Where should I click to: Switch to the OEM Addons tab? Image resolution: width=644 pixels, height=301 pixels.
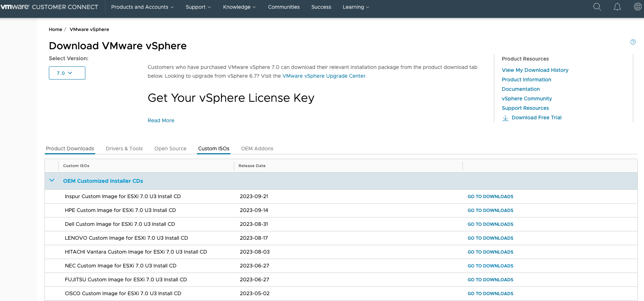257,148
